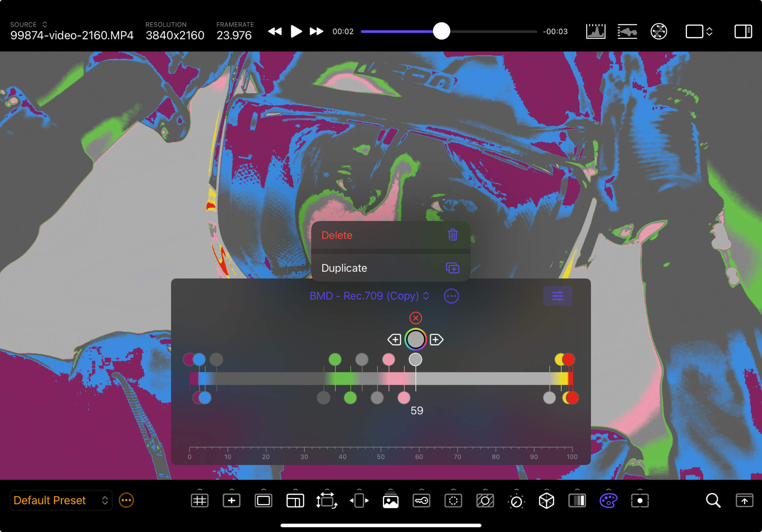Click the export share icon
762x532 pixels.
tap(744, 501)
